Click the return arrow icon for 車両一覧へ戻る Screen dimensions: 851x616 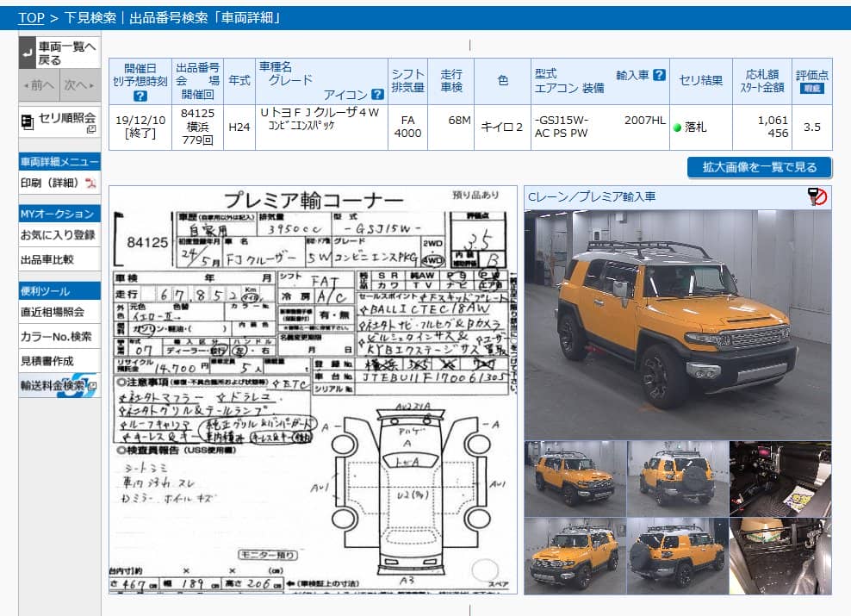(x=28, y=53)
